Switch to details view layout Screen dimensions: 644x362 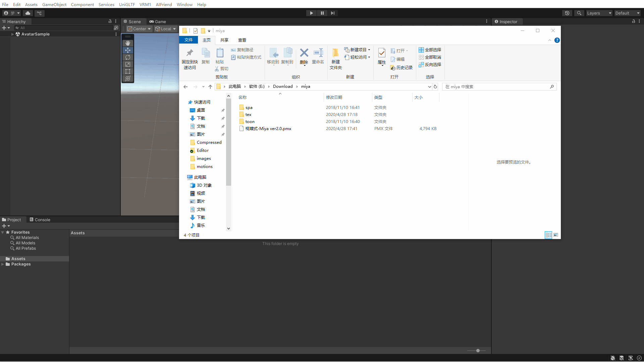[x=548, y=235]
